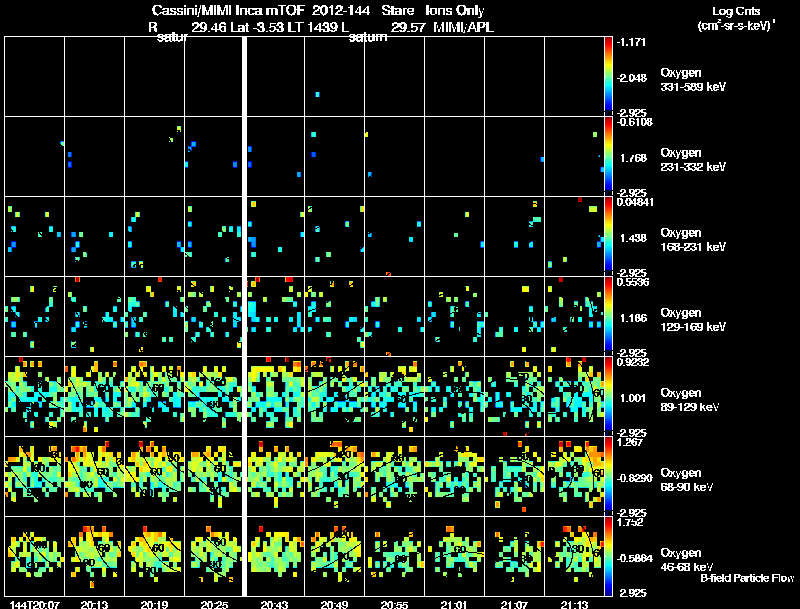Click the '20:13' time label
The width and height of the screenshot is (800, 609).
[94, 605]
